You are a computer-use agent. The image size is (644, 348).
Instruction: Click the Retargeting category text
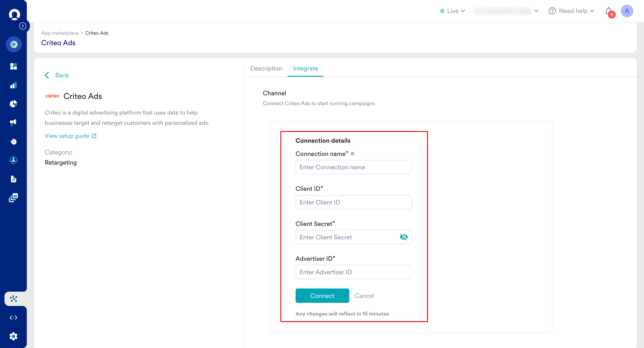point(61,163)
